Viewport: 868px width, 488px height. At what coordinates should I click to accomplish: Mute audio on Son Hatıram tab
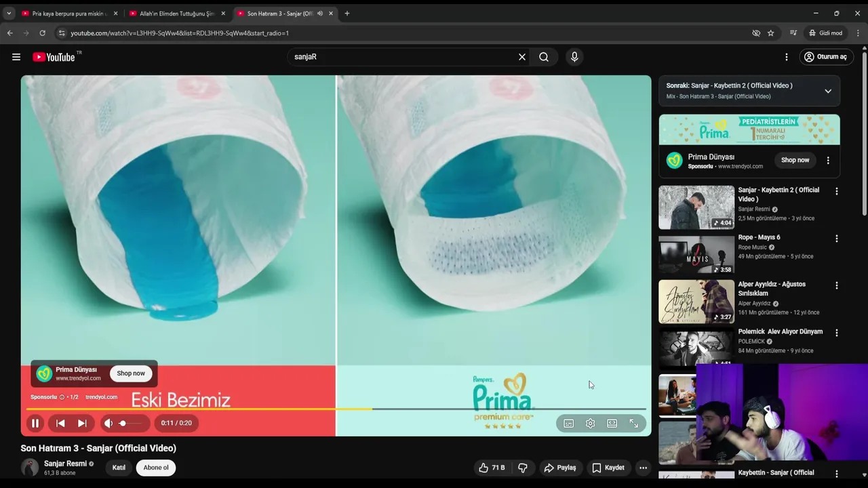pos(320,14)
